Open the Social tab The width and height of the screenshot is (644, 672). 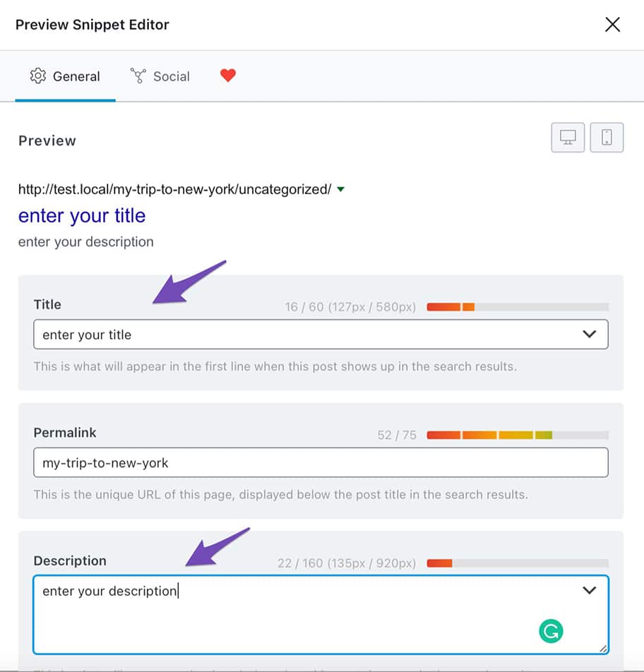point(160,76)
